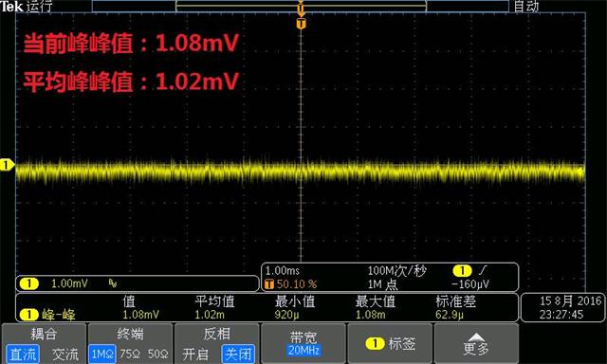Click the waveform record position bar
Viewport: 607px width, 364px height.
tap(301, 6)
